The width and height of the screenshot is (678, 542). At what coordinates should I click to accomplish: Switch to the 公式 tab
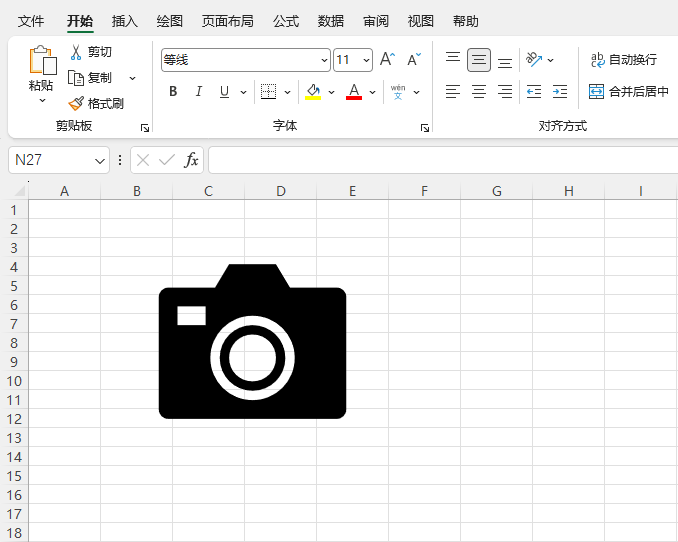coord(286,21)
